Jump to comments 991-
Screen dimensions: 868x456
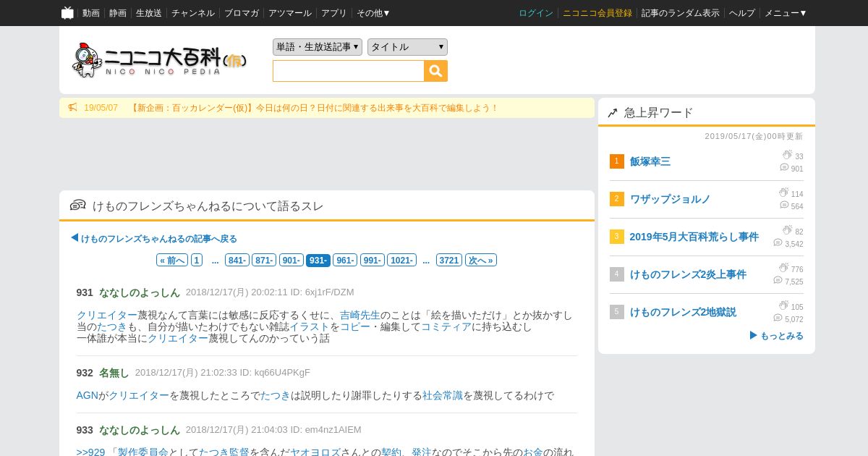(372, 260)
